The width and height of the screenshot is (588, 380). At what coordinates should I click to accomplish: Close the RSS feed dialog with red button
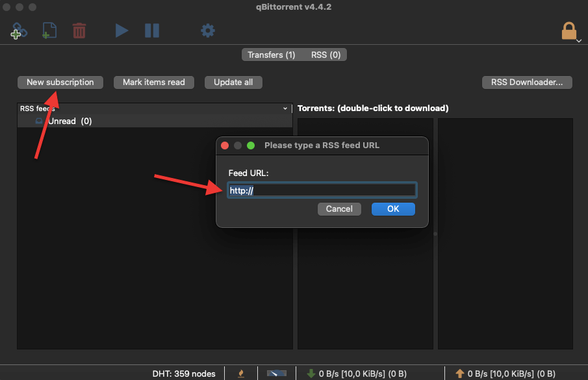point(225,146)
